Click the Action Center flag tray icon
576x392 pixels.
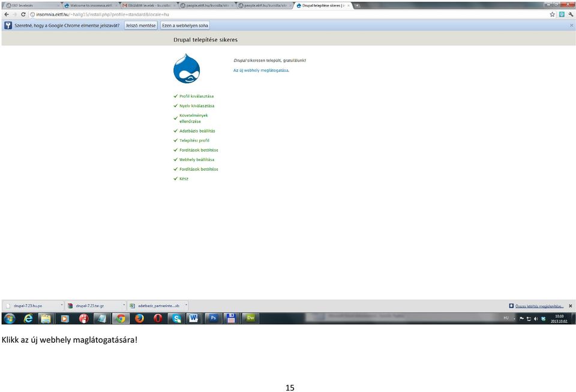click(521, 319)
